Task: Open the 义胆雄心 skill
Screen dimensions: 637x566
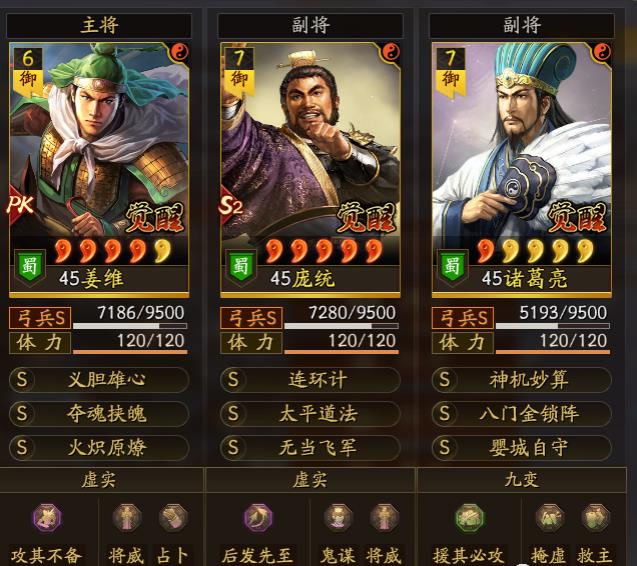Action: coord(99,380)
